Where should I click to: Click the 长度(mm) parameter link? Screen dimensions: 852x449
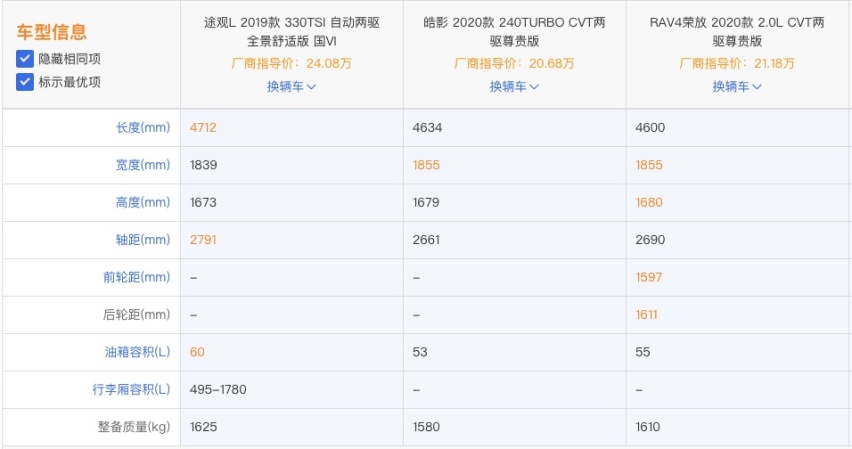(143, 128)
